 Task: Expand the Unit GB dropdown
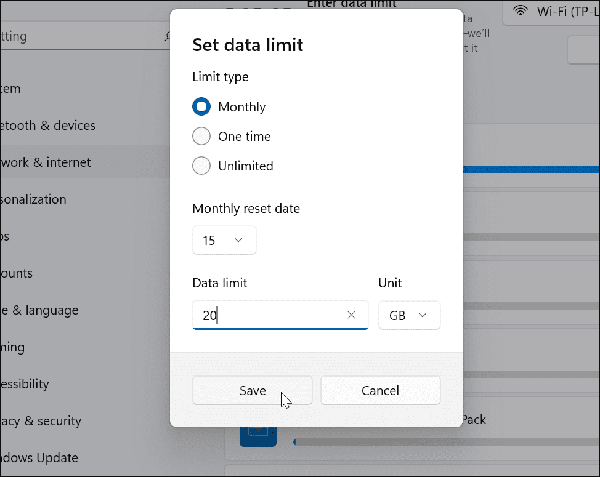click(409, 315)
